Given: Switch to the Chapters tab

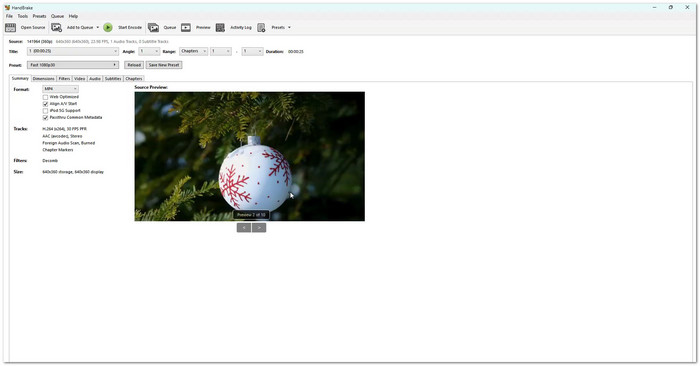Looking at the screenshot, I should (133, 79).
